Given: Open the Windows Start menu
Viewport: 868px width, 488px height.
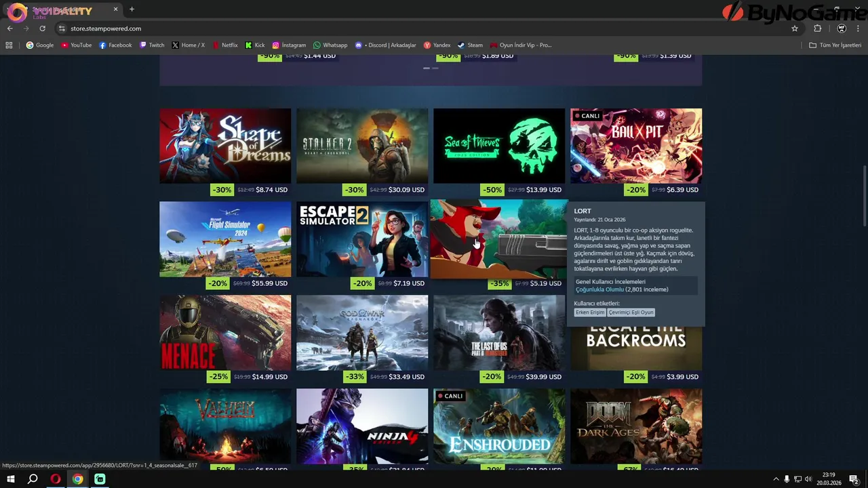Looking at the screenshot, I should pos(10,479).
